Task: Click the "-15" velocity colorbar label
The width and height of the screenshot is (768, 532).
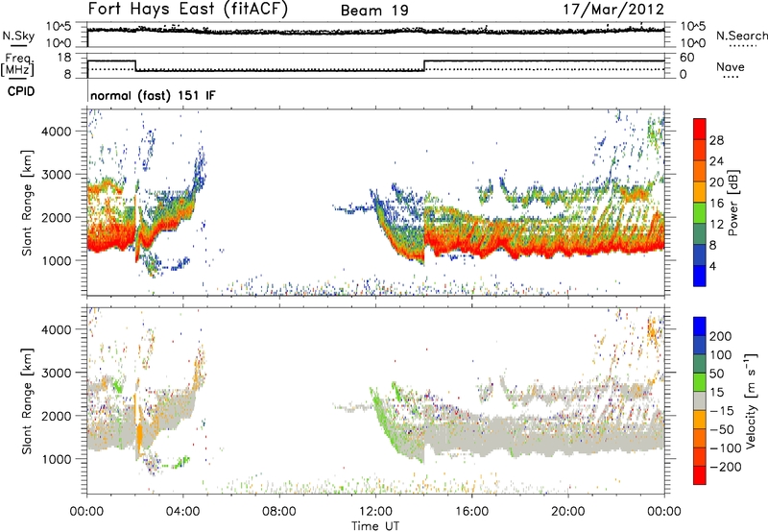Action: [x=722, y=410]
